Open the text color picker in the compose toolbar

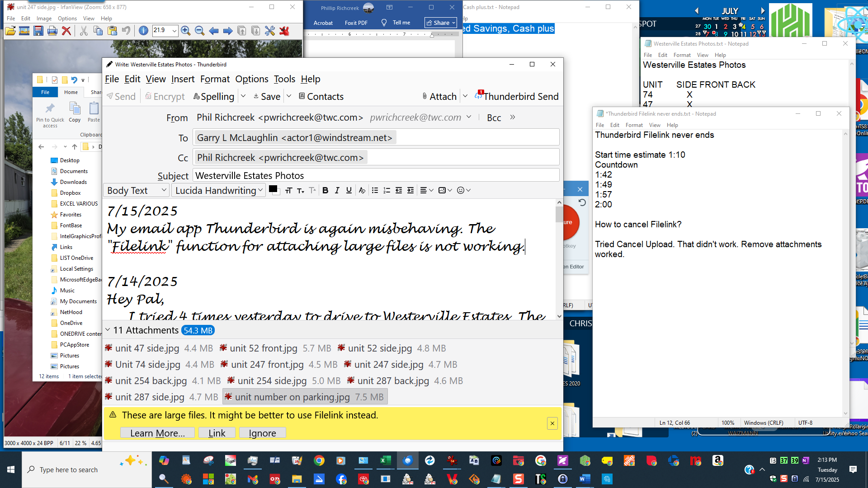click(x=274, y=190)
